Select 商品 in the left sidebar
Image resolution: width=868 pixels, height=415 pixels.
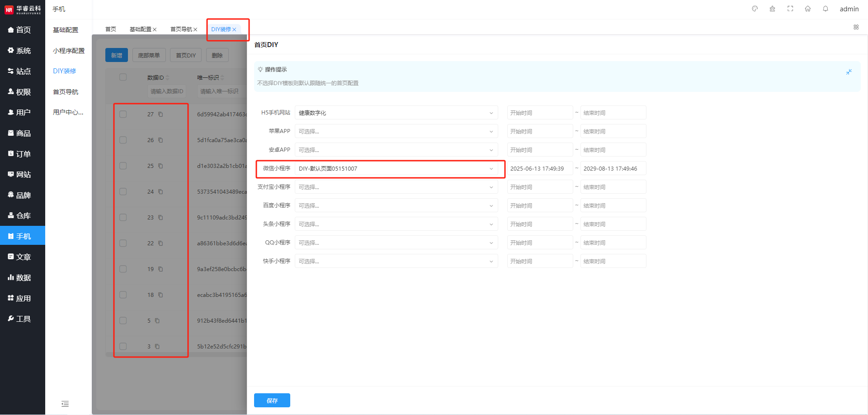(23, 133)
